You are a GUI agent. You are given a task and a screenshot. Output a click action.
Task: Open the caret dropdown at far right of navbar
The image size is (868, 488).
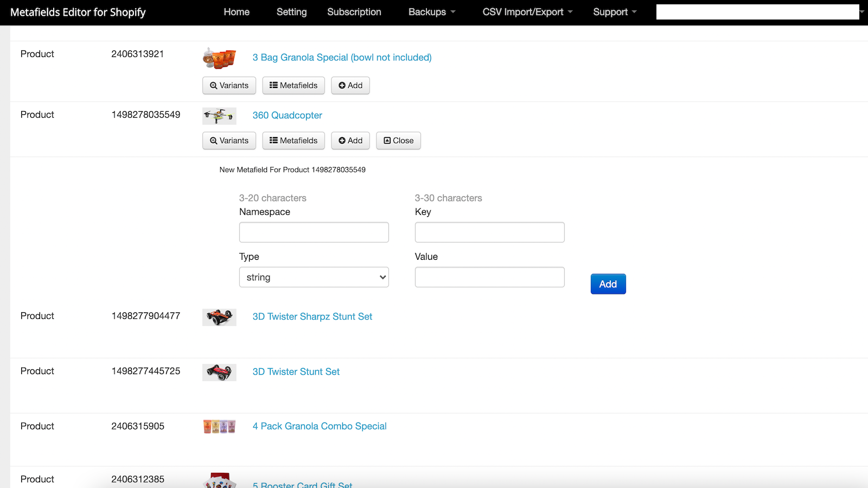(x=860, y=11)
